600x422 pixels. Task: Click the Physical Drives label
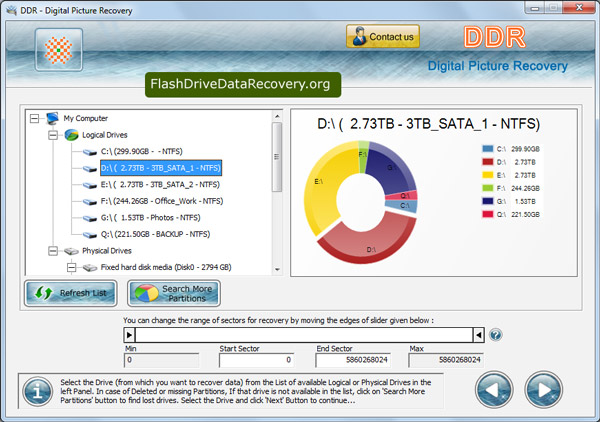(107, 251)
